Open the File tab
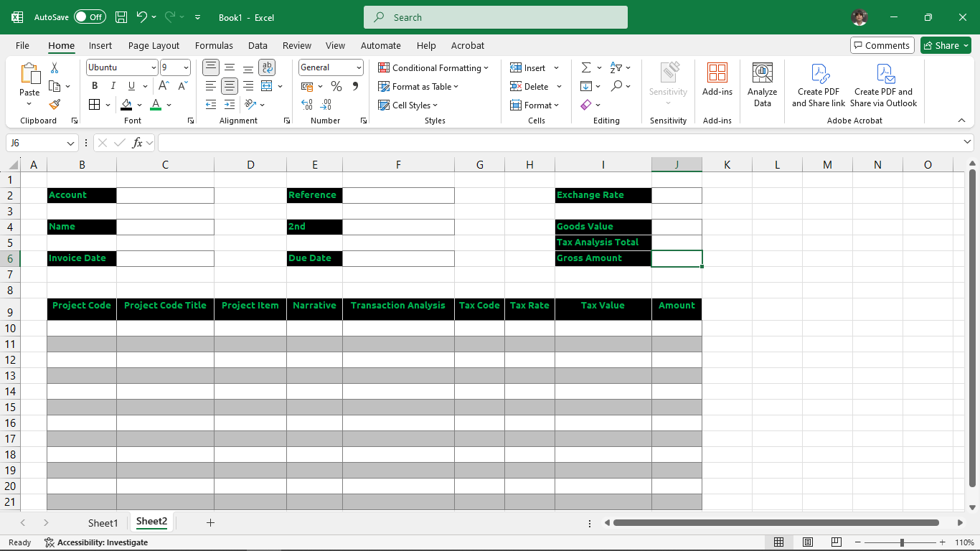 (22, 45)
